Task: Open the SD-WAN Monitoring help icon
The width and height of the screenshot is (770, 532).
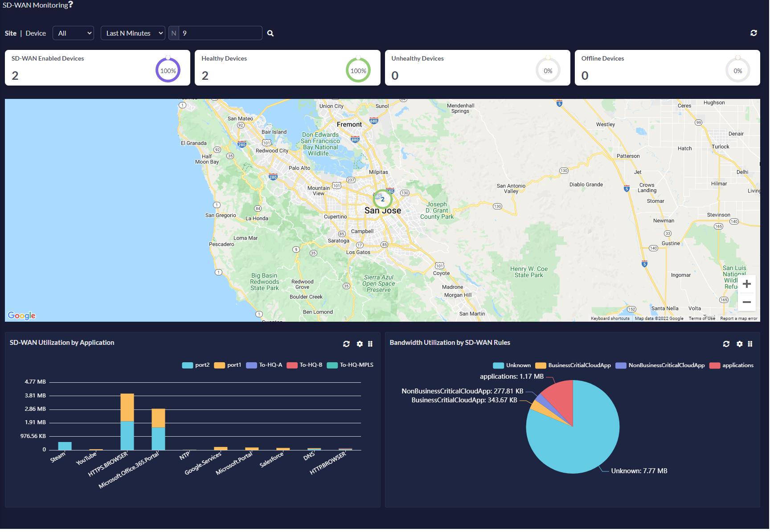Action: [70, 5]
